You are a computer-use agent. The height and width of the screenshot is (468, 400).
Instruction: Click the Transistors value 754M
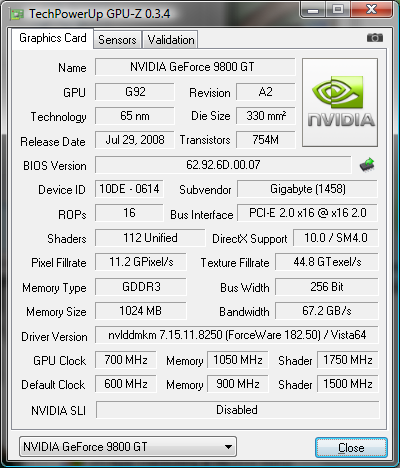(x=266, y=140)
